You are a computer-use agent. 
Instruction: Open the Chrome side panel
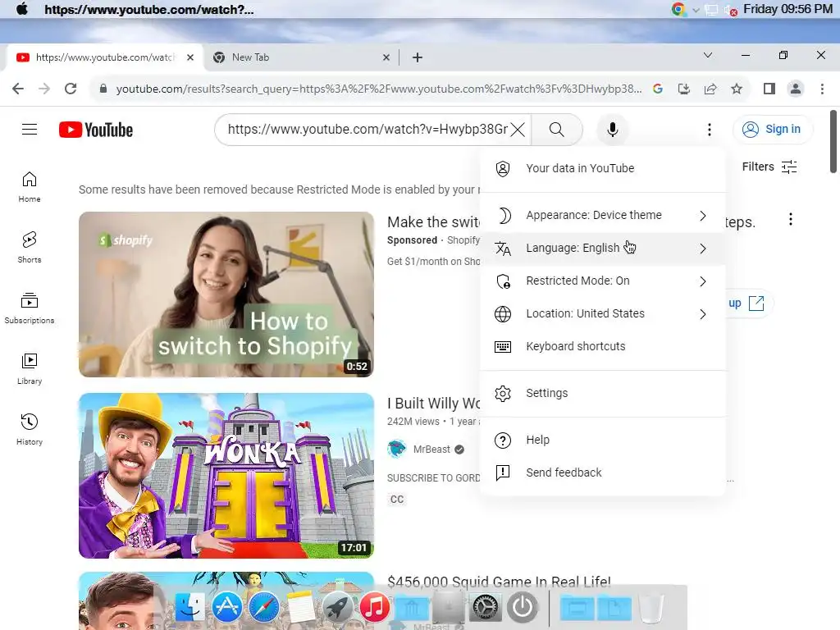pos(769,89)
